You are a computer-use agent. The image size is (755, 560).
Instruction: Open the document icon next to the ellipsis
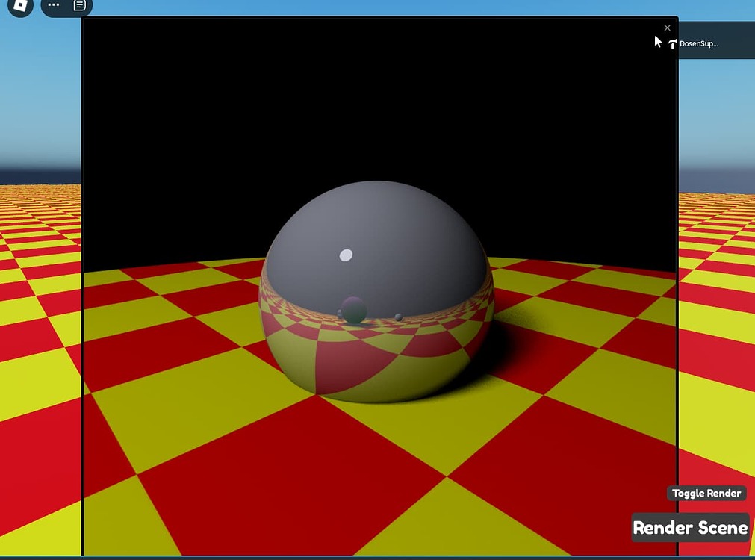78,6
